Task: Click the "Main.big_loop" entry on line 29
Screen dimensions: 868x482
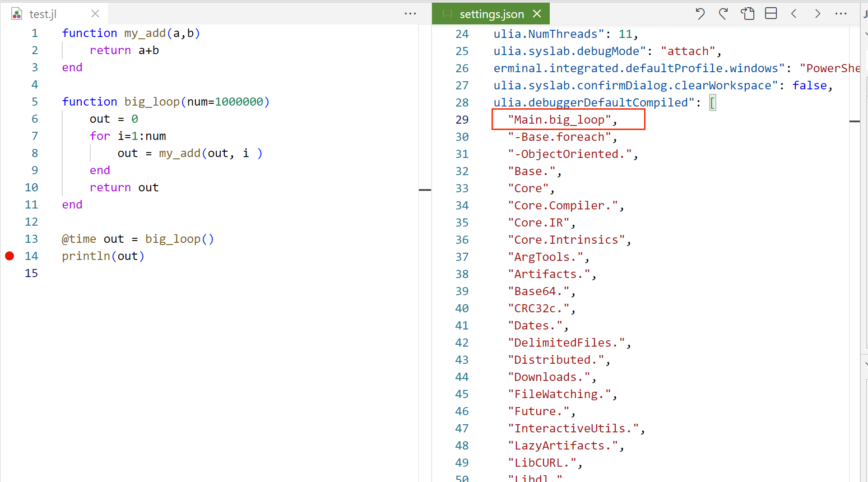Action: (x=559, y=120)
